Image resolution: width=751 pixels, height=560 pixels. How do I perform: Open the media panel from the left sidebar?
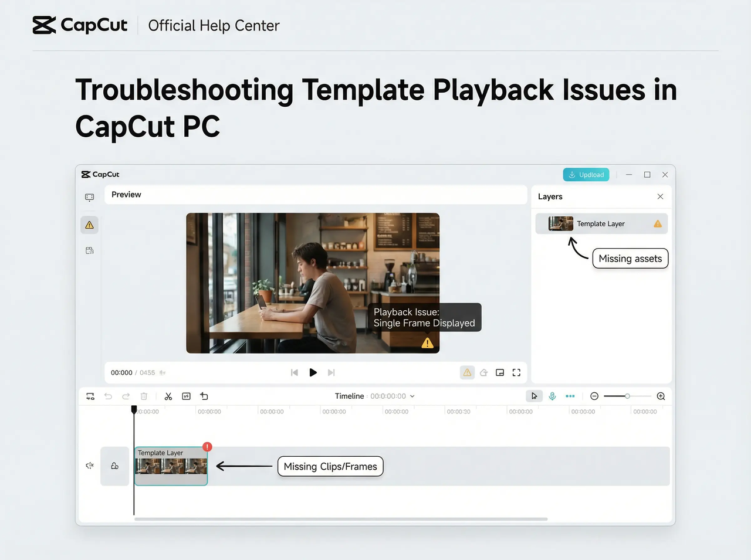(89, 198)
